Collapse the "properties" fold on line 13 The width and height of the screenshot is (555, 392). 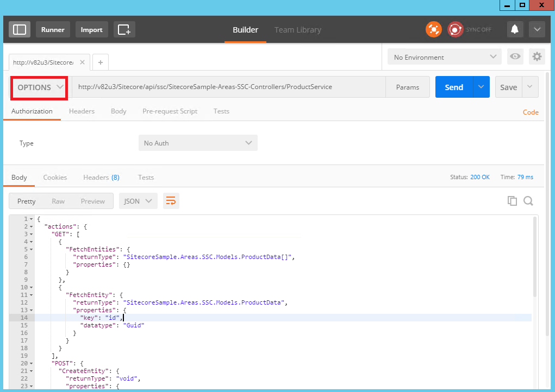tap(32, 311)
